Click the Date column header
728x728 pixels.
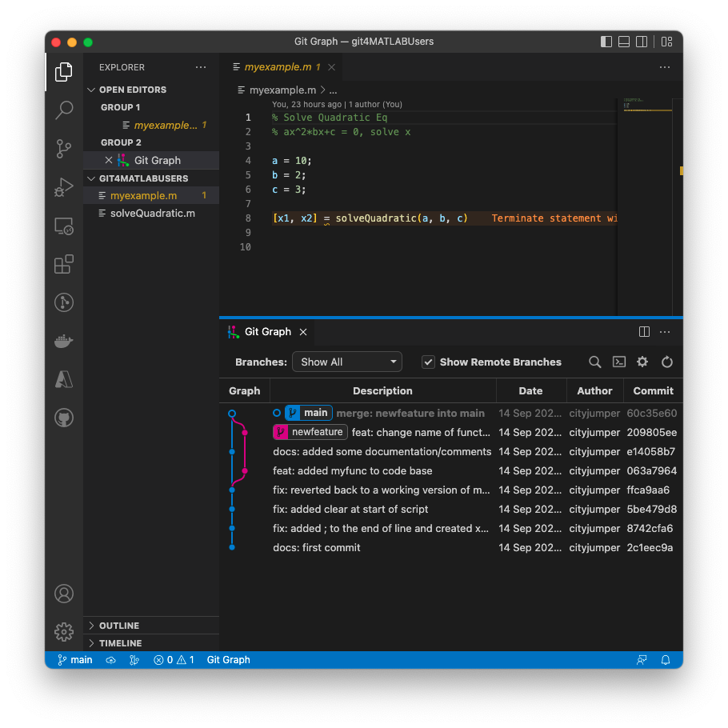[x=530, y=391]
